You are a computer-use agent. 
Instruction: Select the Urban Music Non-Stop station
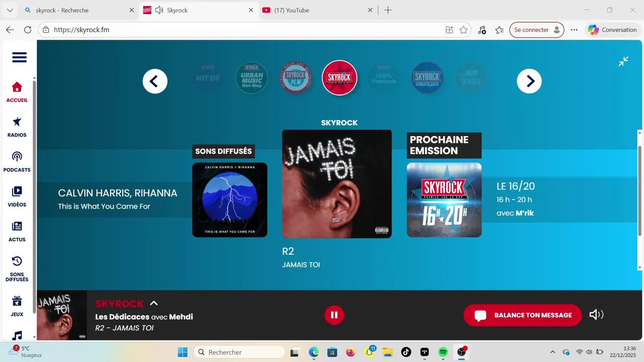pyautogui.click(x=252, y=78)
